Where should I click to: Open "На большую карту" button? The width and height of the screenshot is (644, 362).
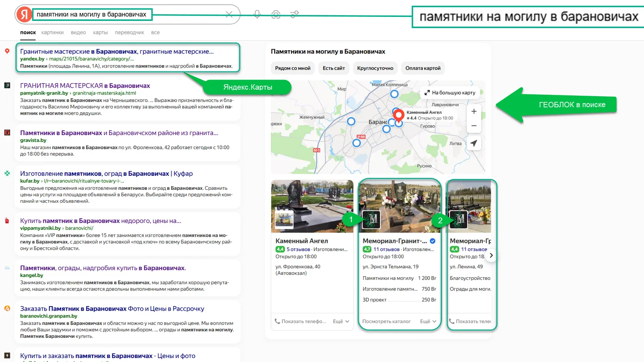pyautogui.click(x=450, y=93)
